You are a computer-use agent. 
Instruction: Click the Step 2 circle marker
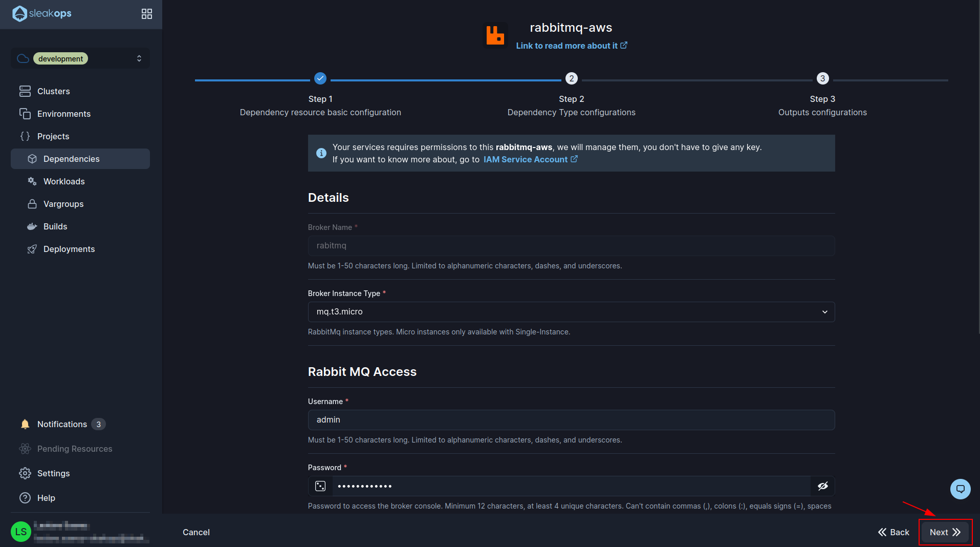(572, 78)
